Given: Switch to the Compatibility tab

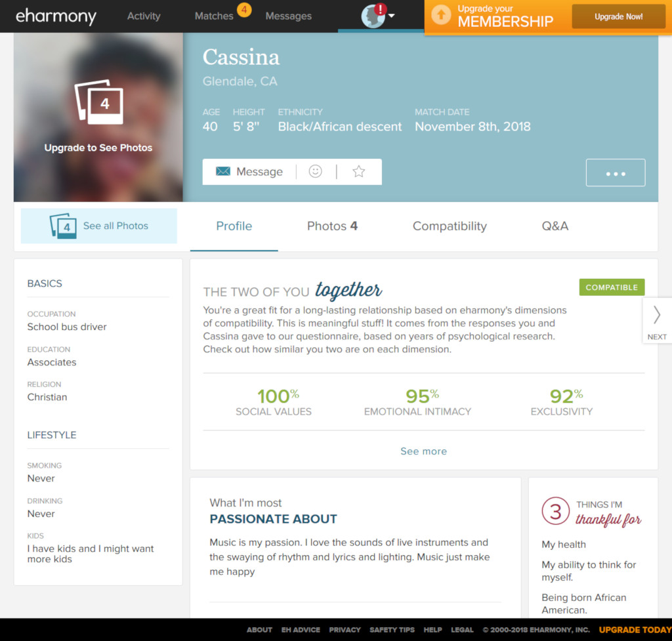Looking at the screenshot, I should 450,226.
